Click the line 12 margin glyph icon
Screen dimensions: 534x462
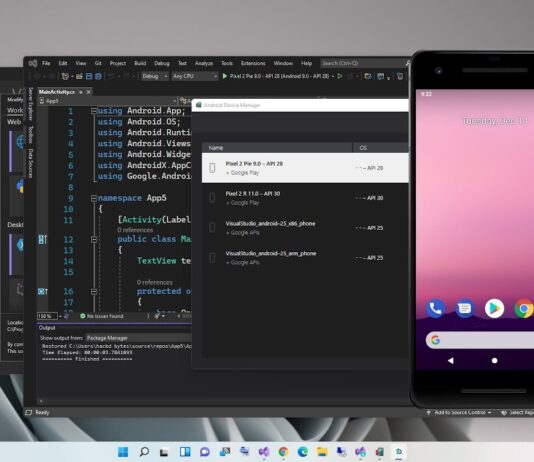pyautogui.click(x=43, y=239)
